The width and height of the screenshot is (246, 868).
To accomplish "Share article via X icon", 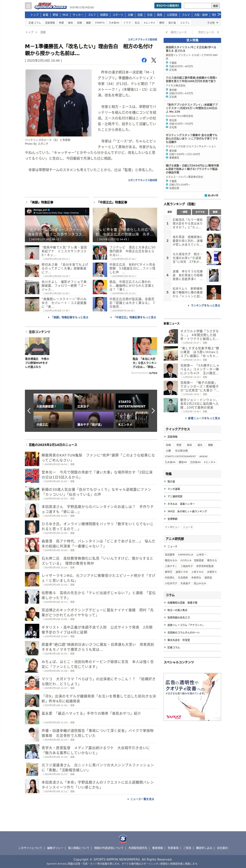I will [x=153, y=60].
